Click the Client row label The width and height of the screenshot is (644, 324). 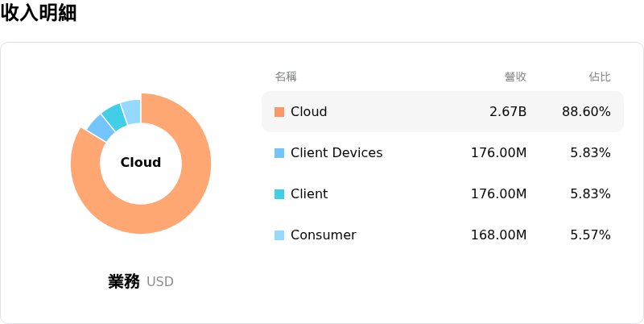tap(309, 194)
